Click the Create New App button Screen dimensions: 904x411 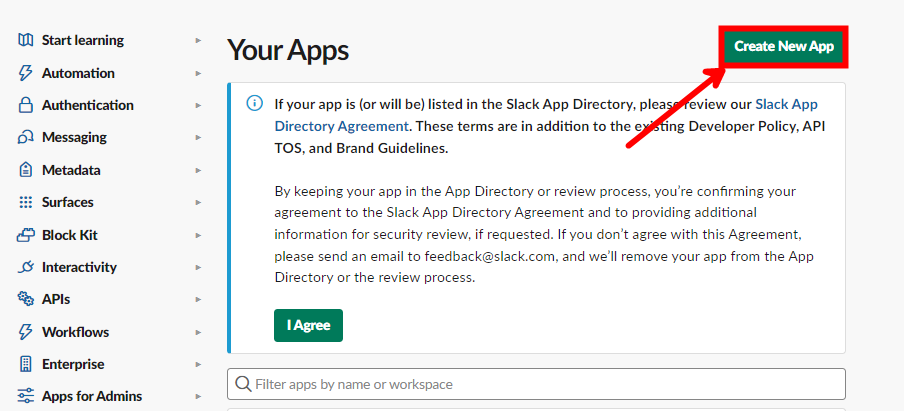coord(784,47)
